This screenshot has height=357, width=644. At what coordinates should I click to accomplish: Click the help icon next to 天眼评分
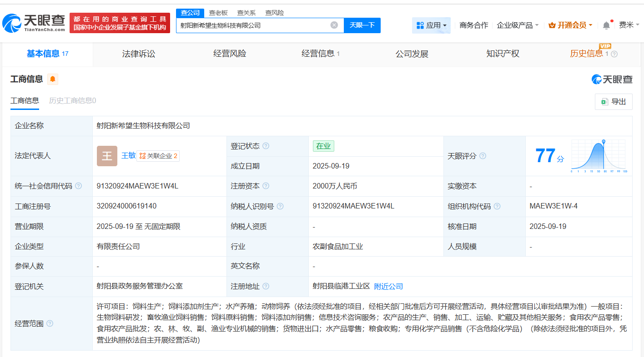[x=483, y=156]
